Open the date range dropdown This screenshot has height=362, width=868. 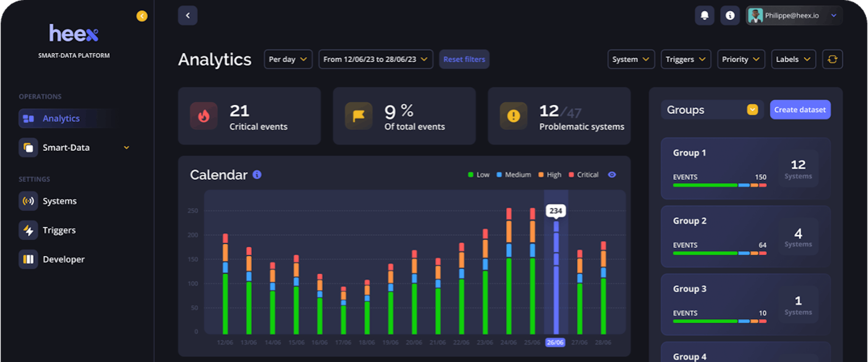pyautogui.click(x=376, y=59)
